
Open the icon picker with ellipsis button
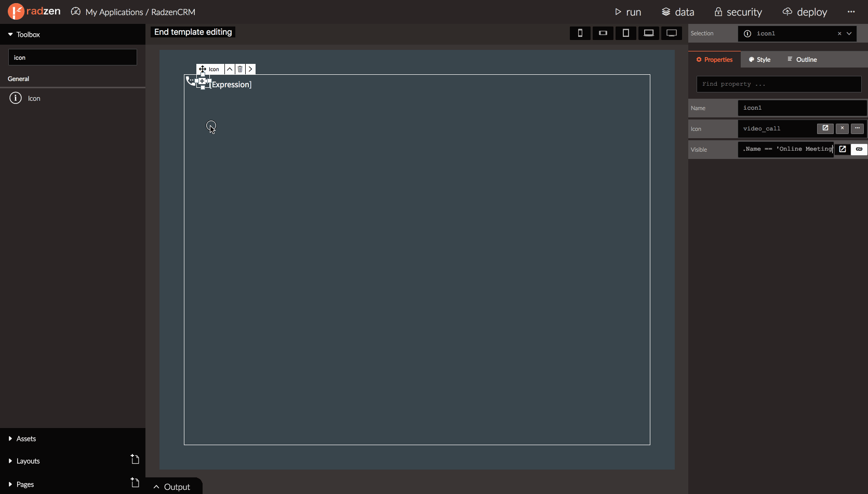point(857,128)
